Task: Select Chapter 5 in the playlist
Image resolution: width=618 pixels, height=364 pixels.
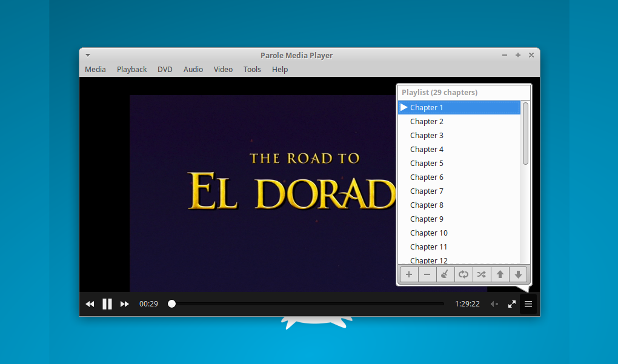Action: [x=427, y=163]
